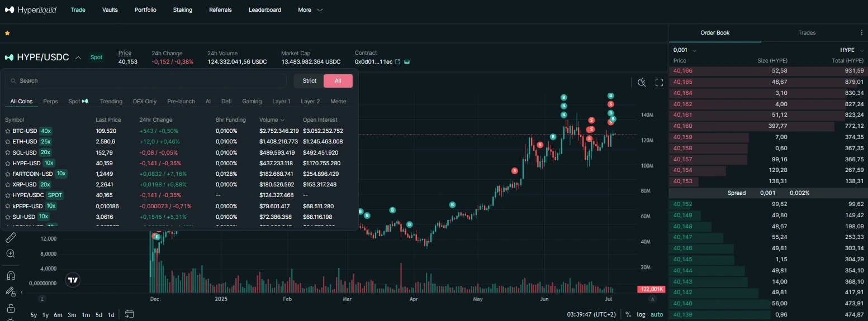Click ask price 40,160 in order book
Screen dimensions: 868x321
682,126
